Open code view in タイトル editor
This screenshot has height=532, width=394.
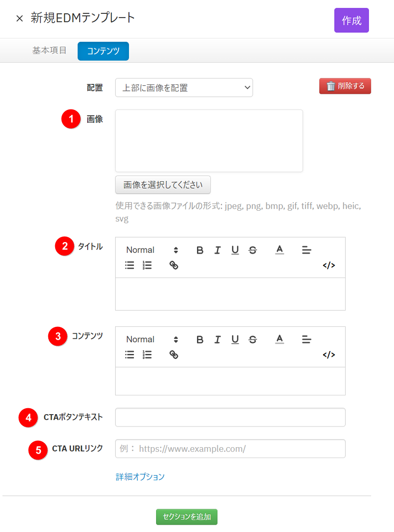pyautogui.click(x=328, y=265)
